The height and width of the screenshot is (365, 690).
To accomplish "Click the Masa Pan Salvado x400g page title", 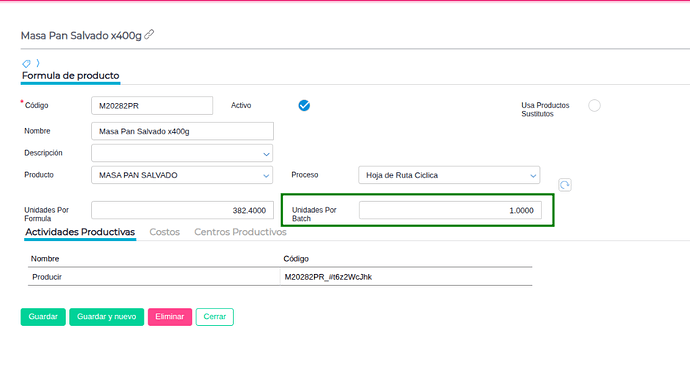I will coord(81,35).
